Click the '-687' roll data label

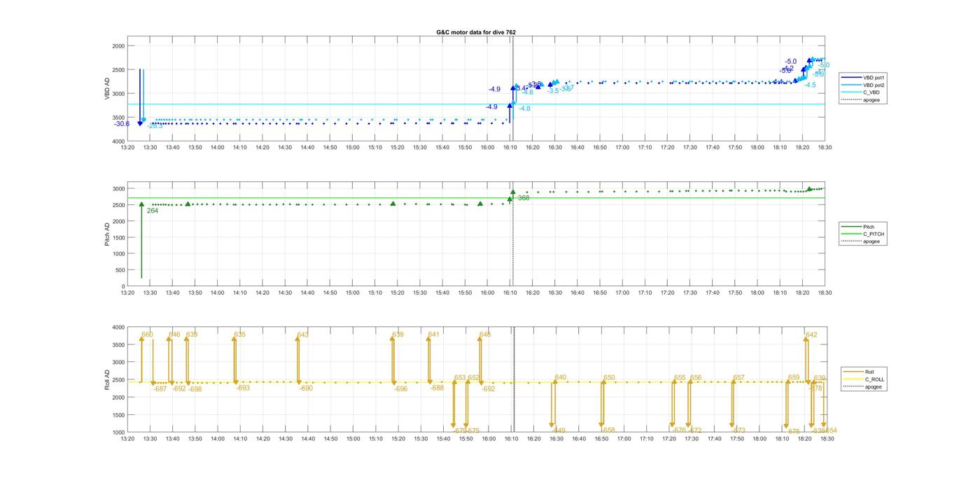tap(160, 388)
